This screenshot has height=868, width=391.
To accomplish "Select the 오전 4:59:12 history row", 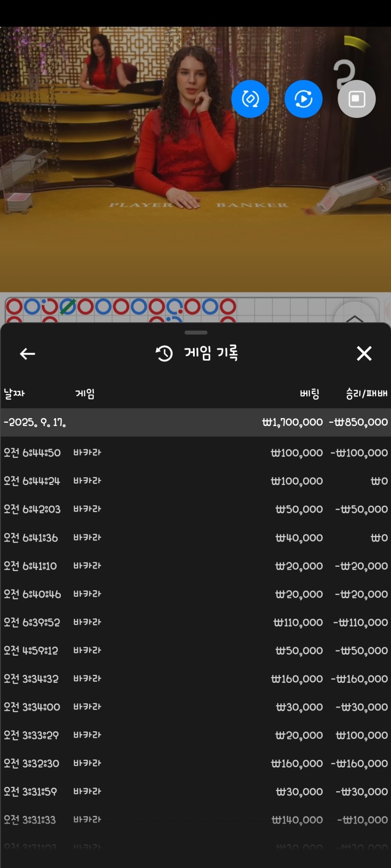I will click(195, 651).
